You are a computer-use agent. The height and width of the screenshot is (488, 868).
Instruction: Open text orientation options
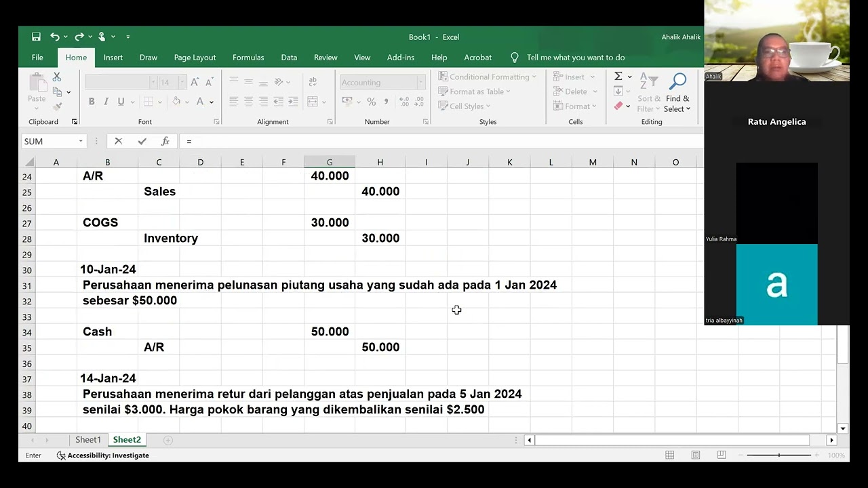[x=279, y=82]
